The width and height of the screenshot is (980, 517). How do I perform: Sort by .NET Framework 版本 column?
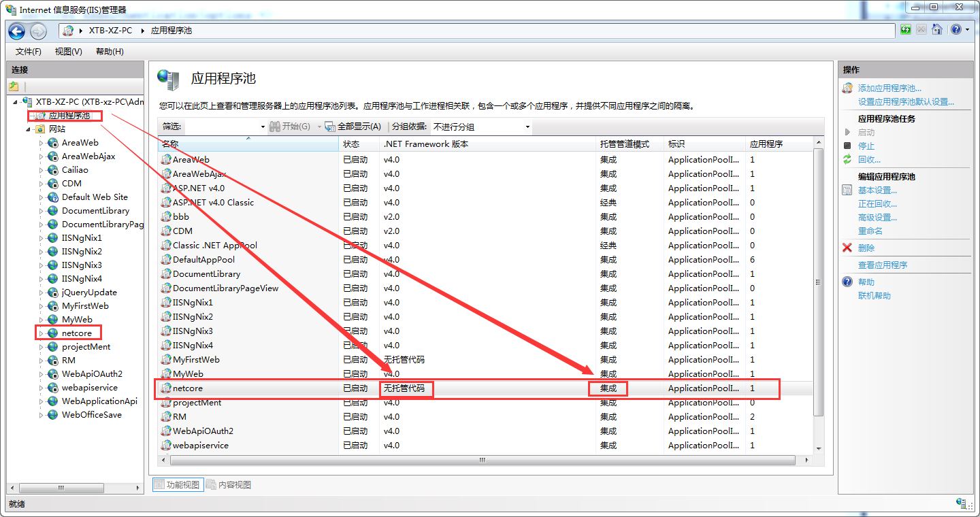487,144
